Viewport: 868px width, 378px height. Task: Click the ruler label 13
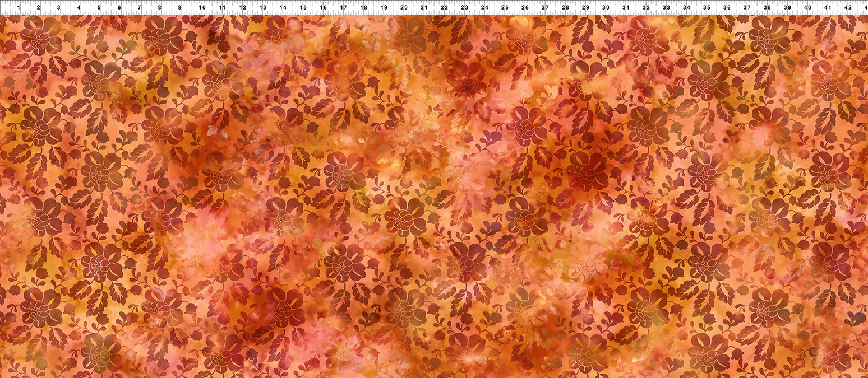262,8
